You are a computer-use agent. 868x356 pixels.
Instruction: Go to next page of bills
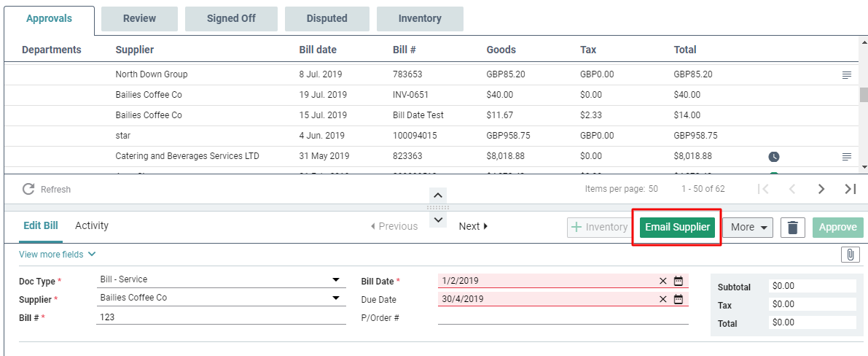click(x=821, y=189)
